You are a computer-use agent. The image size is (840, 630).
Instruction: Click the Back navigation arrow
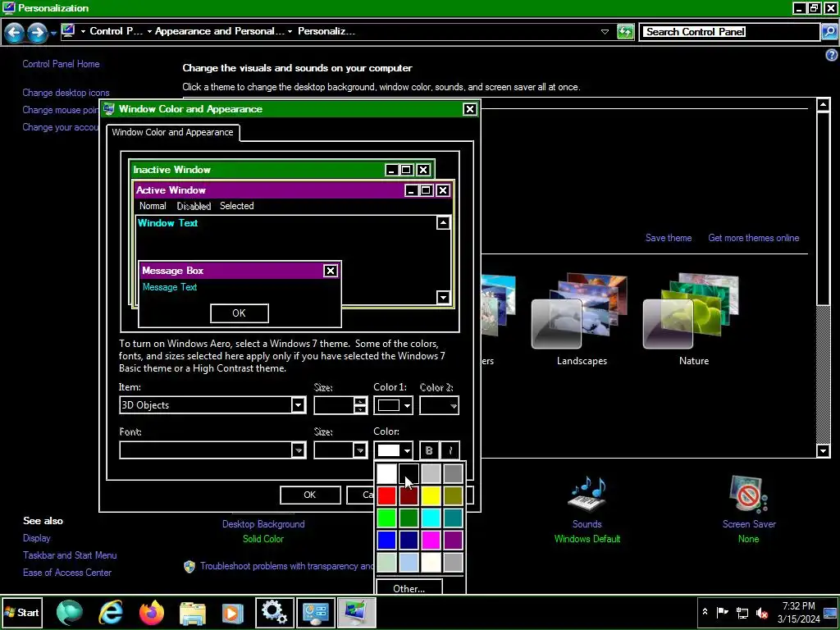coord(15,33)
